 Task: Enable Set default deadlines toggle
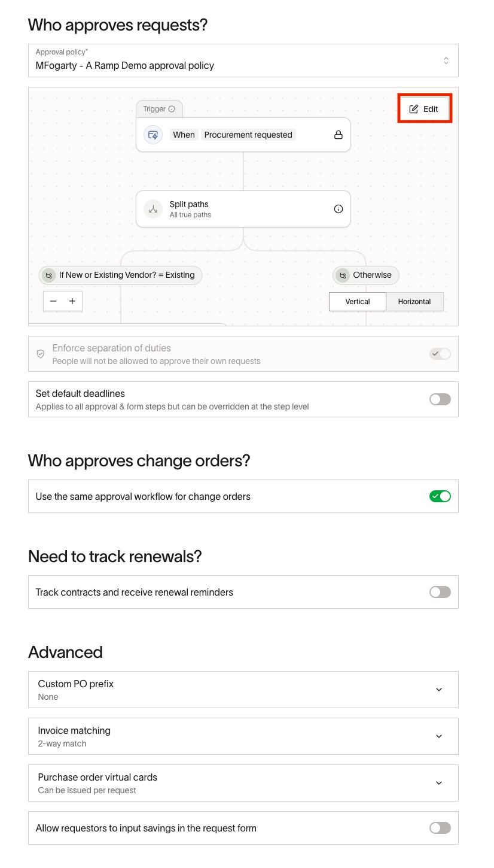(440, 399)
